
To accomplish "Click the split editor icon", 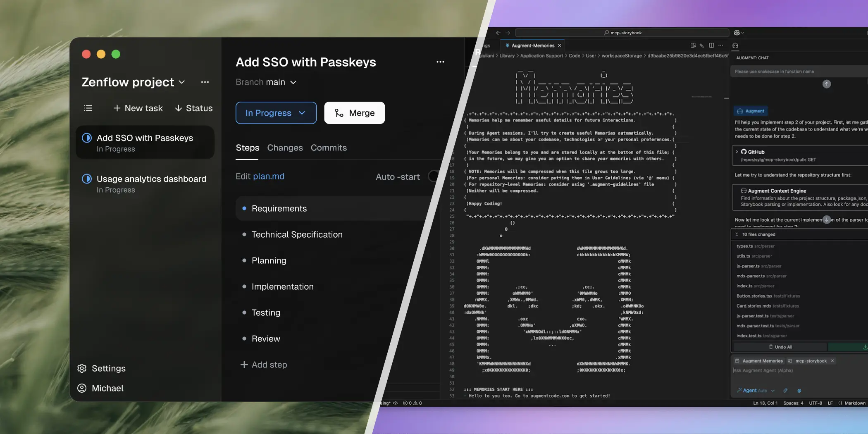I will [711, 45].
